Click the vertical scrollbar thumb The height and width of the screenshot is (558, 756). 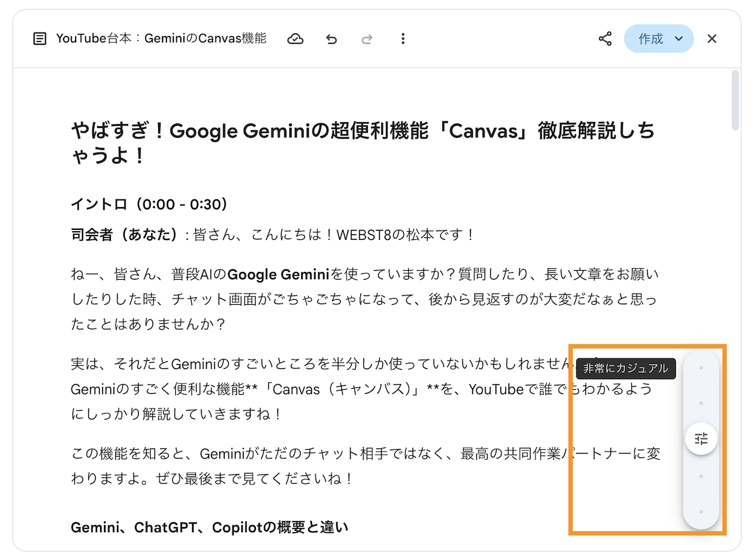click(x=735, y=100)
